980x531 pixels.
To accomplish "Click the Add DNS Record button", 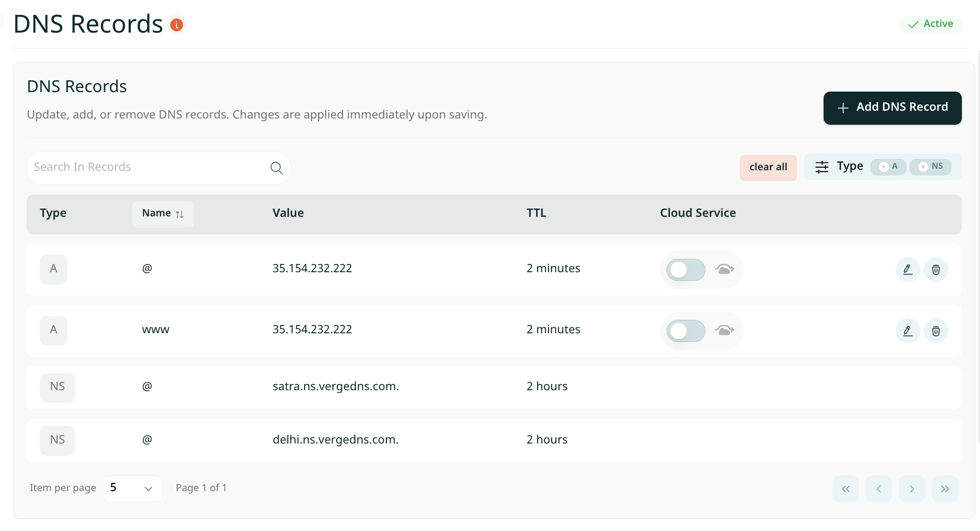I will click(892, 108).
